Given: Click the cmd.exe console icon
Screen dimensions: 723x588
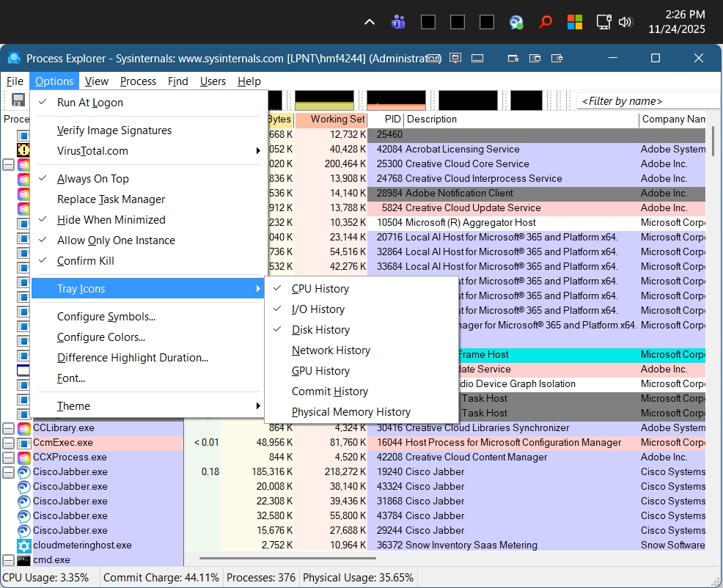Looking at the screenshot, I should [x=24, y=560].
